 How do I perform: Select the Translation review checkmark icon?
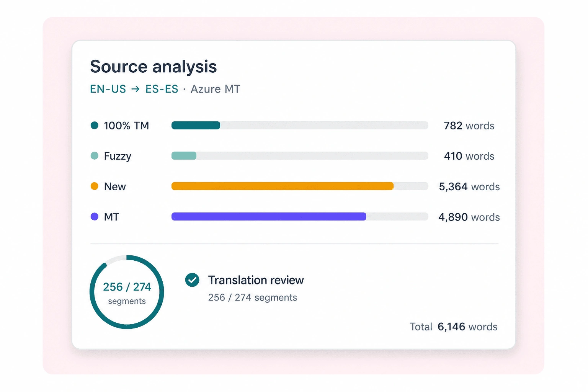(192, 280)
